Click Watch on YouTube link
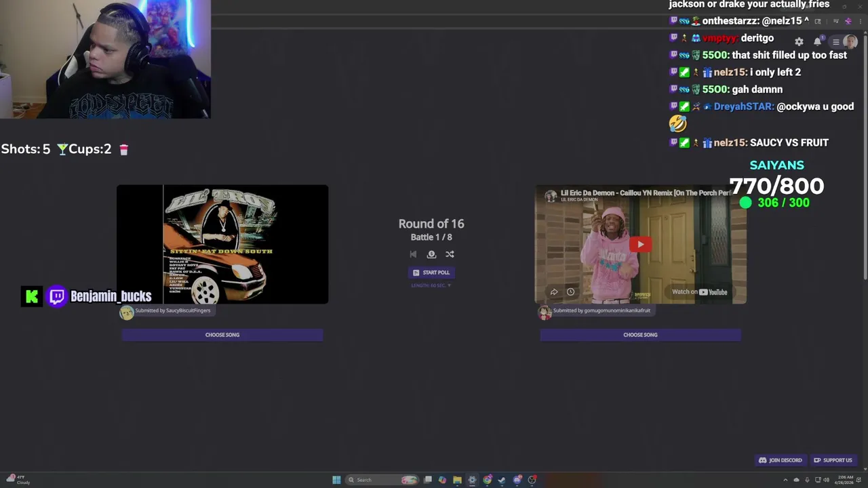868x488 pixels. click(x=700, y=292)
